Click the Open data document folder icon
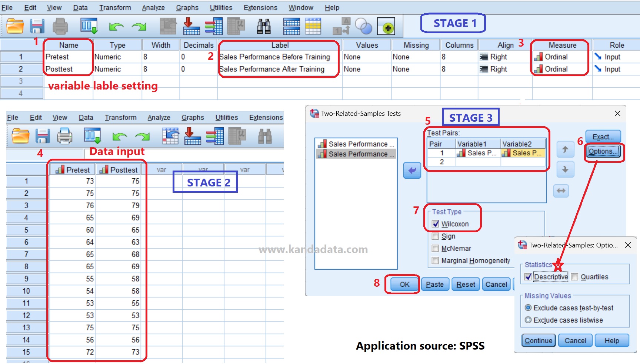Viewport: 640px width, 364px height. click(x=15, y=26)
